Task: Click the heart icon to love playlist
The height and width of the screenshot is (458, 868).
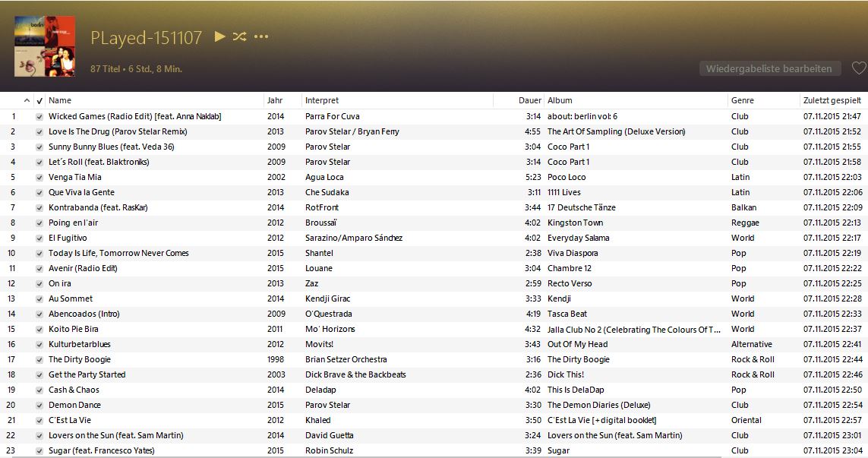Action: click(x=858, y=68)
